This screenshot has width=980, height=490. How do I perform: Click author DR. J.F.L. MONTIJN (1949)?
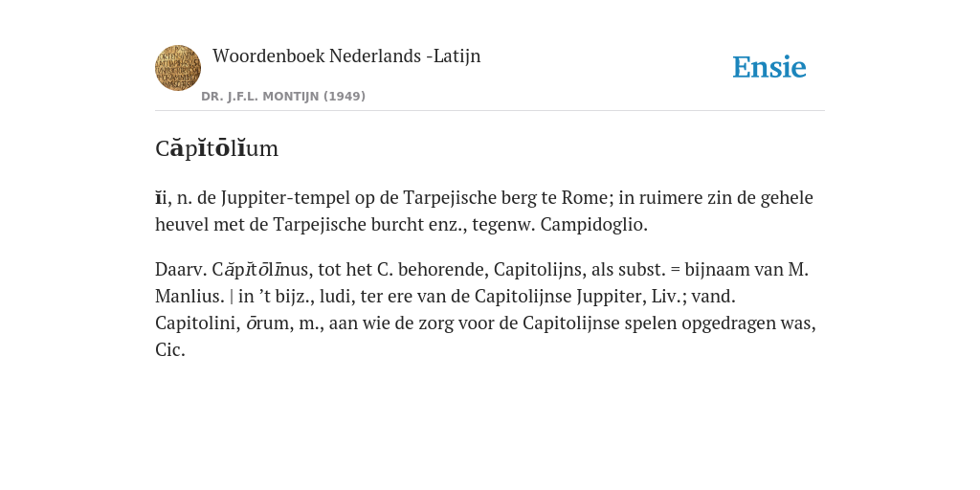pos(283,97)
